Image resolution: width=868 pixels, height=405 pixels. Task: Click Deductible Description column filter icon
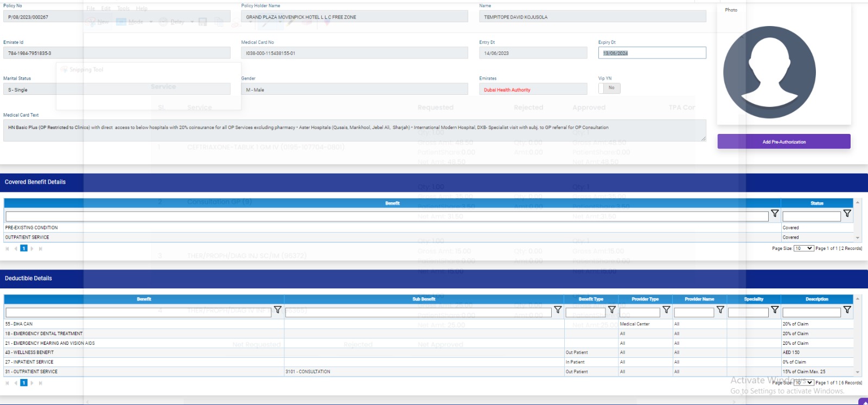point(847,310)
